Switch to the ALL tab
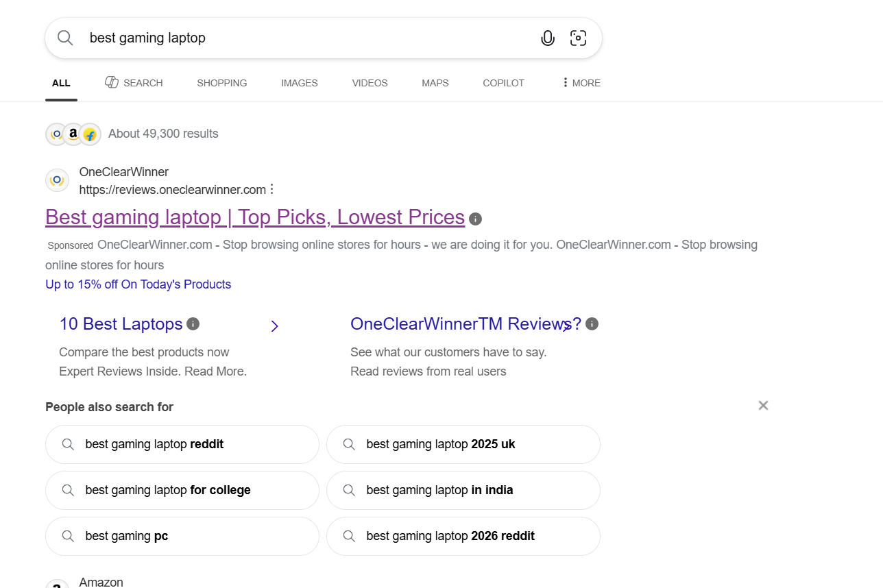The height and width of the screenshot is (588, 883). coord(61,83)
